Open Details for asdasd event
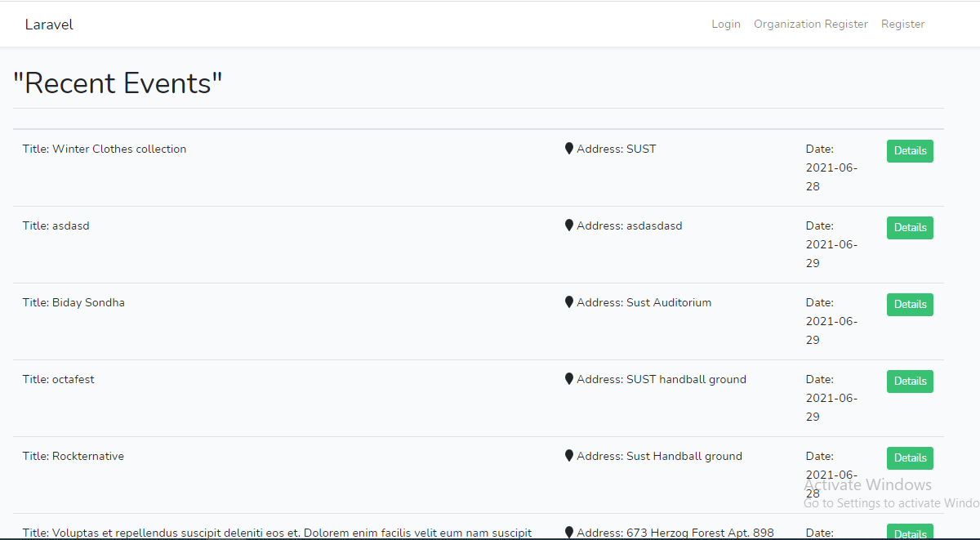The image size is (980, 540). tap(910, 228)
